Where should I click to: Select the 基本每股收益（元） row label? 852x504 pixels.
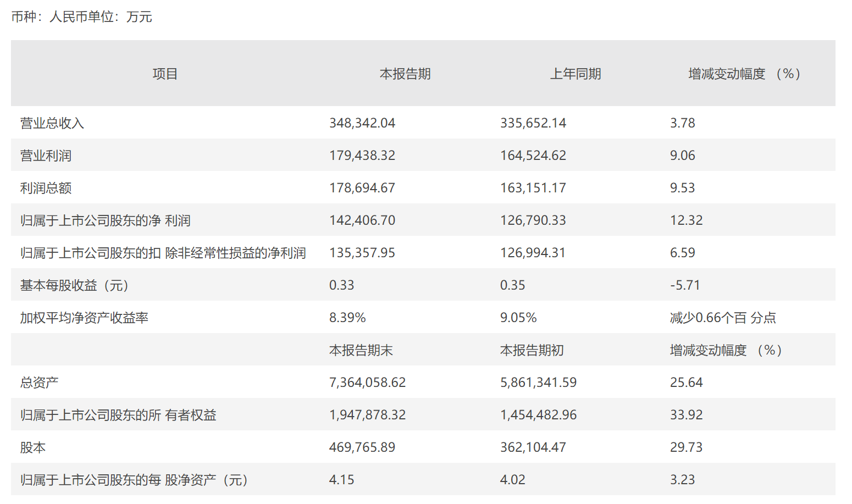(x=75, y=285)
